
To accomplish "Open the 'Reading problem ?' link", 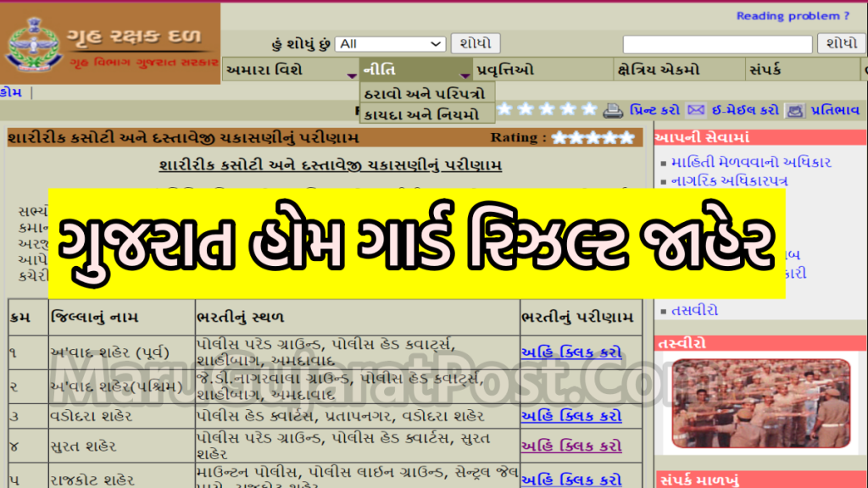I will click(793, 16).
